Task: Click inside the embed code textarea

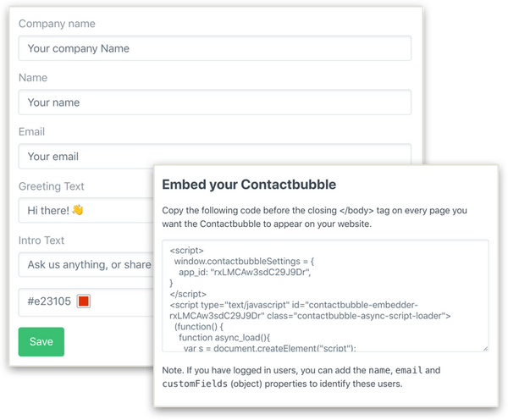Action: point(325,296)
